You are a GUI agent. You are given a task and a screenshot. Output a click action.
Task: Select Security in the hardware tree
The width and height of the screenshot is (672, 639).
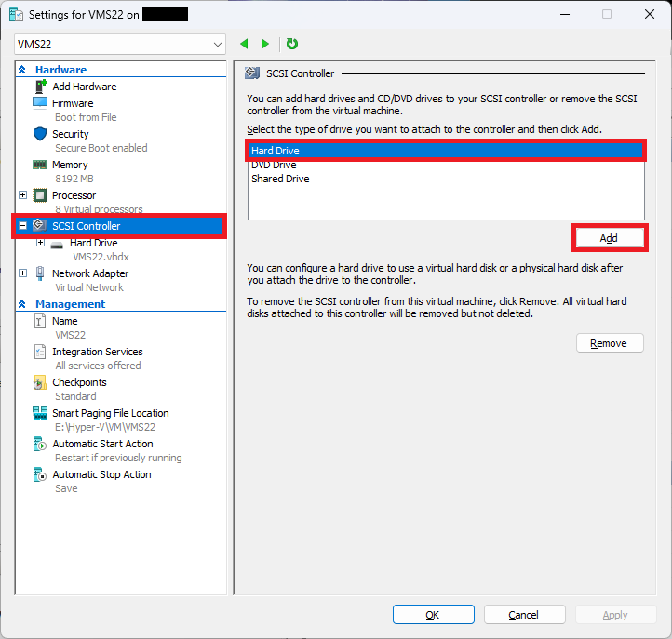click(71, 134)
